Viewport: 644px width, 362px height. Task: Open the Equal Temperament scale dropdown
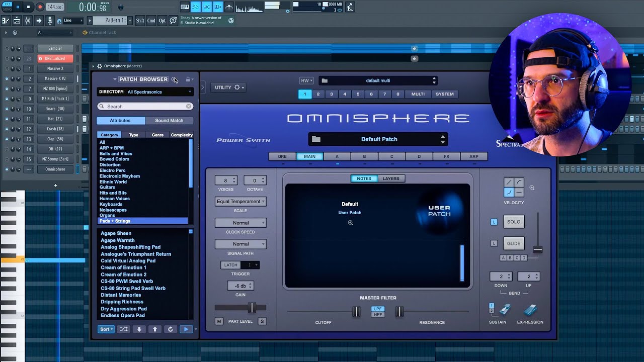click(240, 202)
